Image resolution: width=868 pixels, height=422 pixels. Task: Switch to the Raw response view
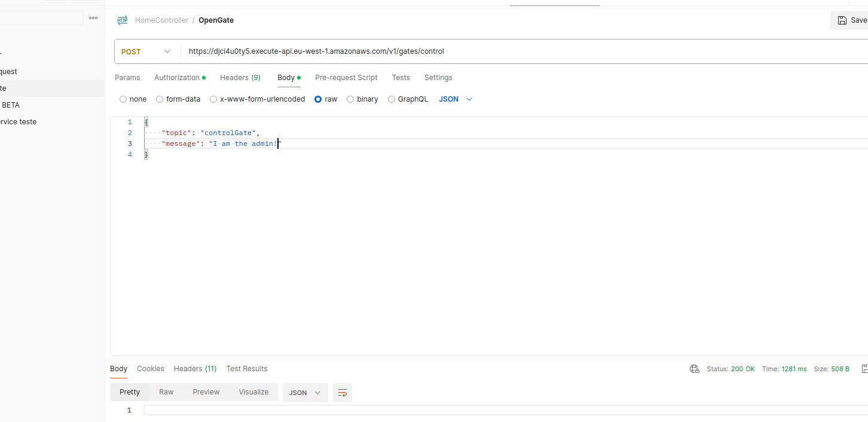tap(166, 392)
